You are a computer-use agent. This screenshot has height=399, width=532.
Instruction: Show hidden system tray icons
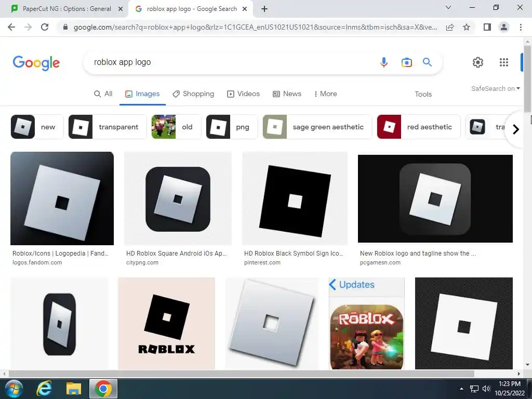(461, 389)
